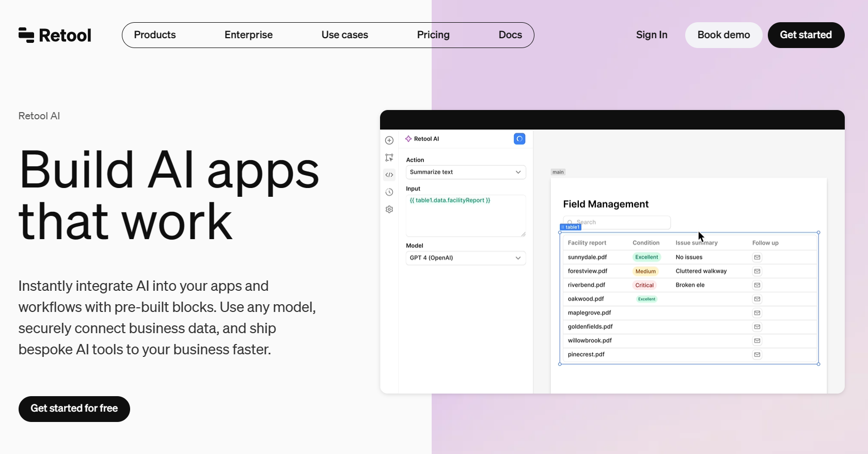Open the Use cases menu
Viewport: 868px width, 454px height.
[x=344, y=35]
